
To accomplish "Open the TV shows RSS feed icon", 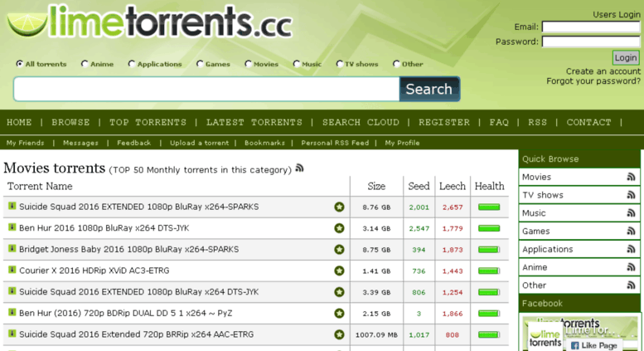I will click(631, 195).
